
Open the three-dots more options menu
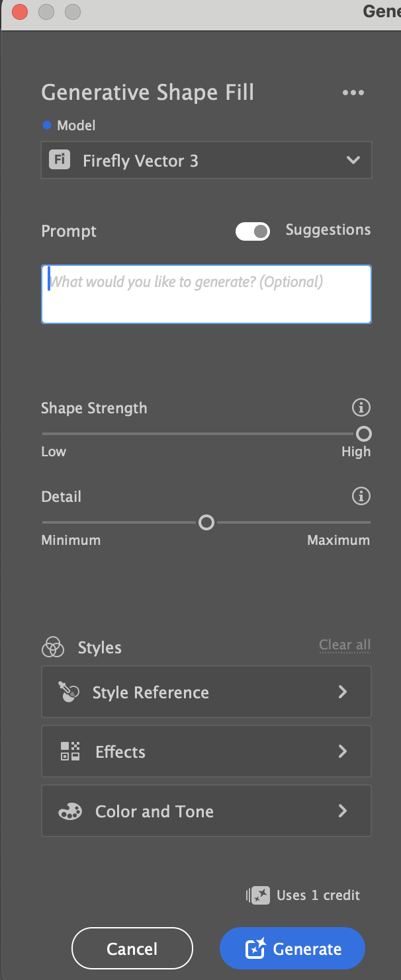[x=353, y=93]
